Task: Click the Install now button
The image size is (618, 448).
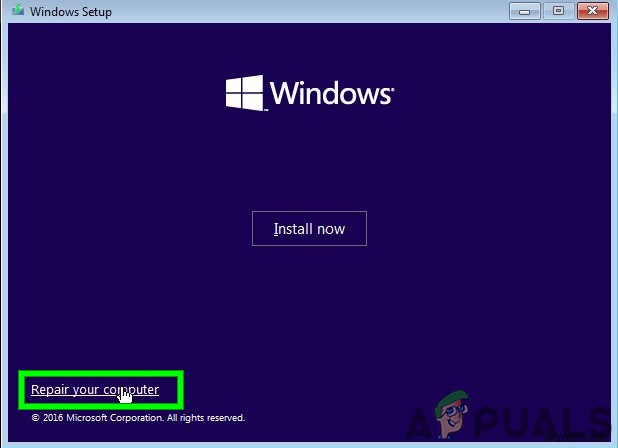Action: pos(309,229)
